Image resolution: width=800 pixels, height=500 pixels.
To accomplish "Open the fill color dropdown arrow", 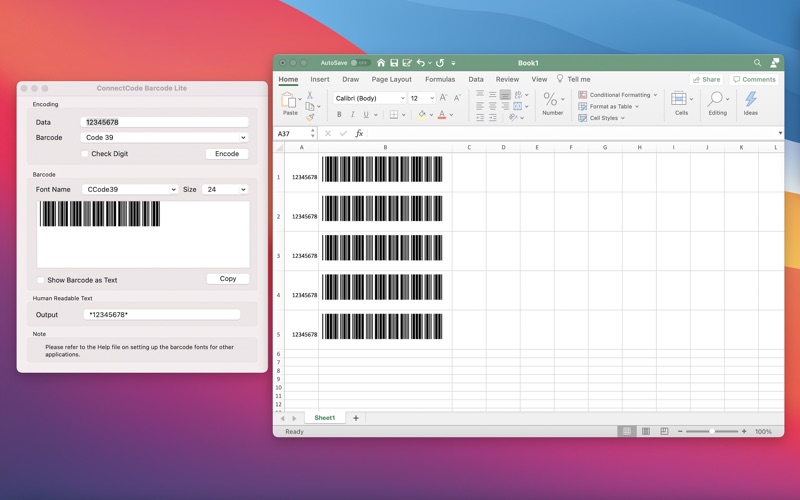I will point(431,115).
